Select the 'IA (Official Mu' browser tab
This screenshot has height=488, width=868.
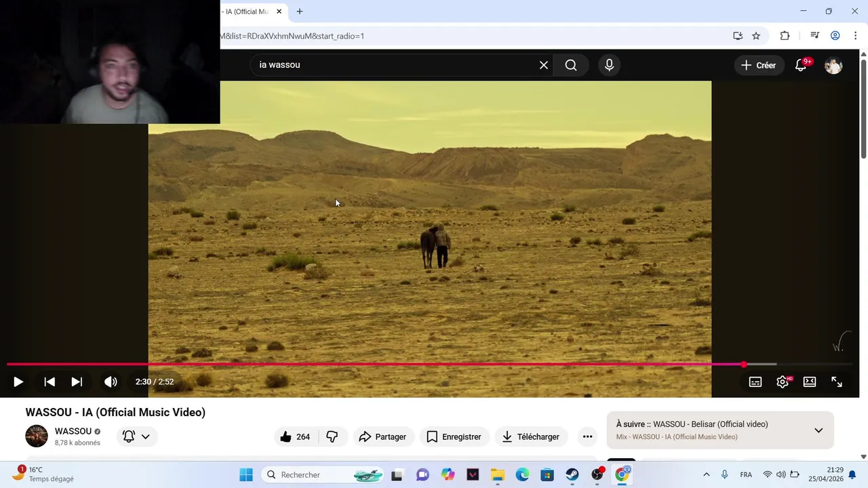244,12
